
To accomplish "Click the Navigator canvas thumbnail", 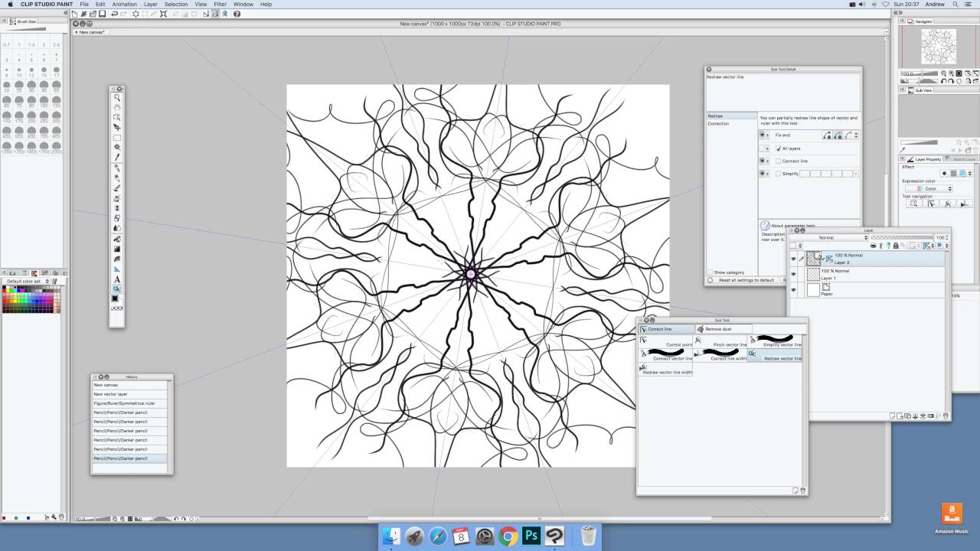I will (938, 47).
